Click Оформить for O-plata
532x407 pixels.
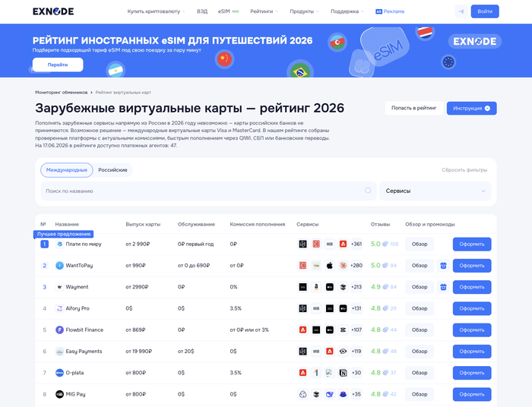[472, 373]
